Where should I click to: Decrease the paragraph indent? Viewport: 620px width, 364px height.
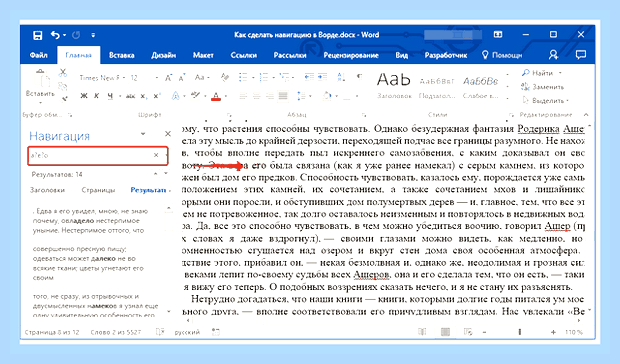tap(309, 77)
